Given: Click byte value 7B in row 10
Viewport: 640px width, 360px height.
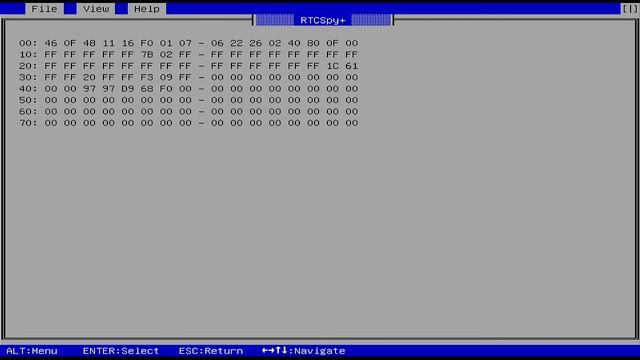Looking at the screenshot, I should click(147, 54).
